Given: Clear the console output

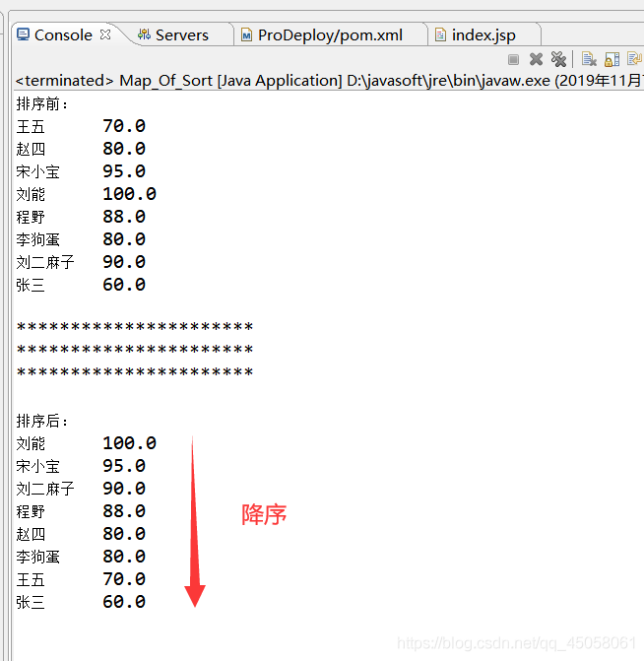Looking at the screenshot, I should 589,60.
